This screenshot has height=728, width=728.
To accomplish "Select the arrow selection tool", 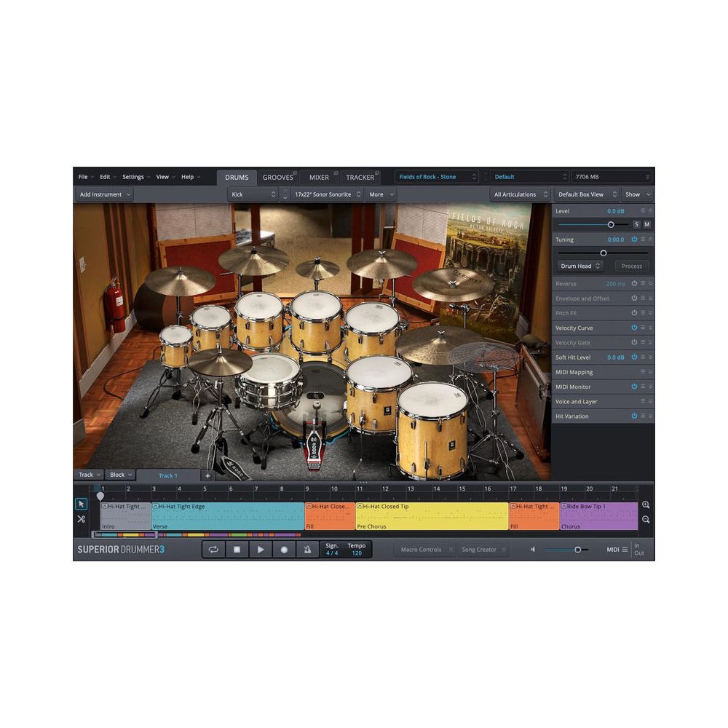I will (82, 502).
